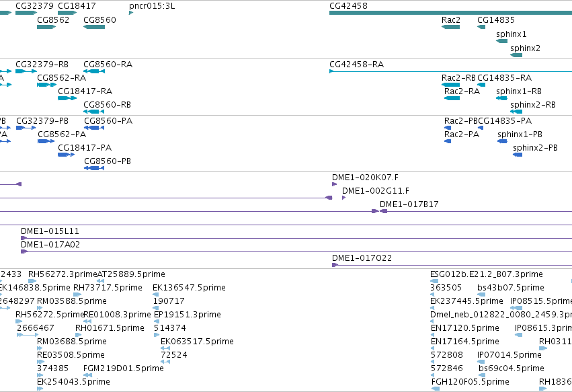
Task: Select the EK237445.5prime EST label
Action: point(466,301)
